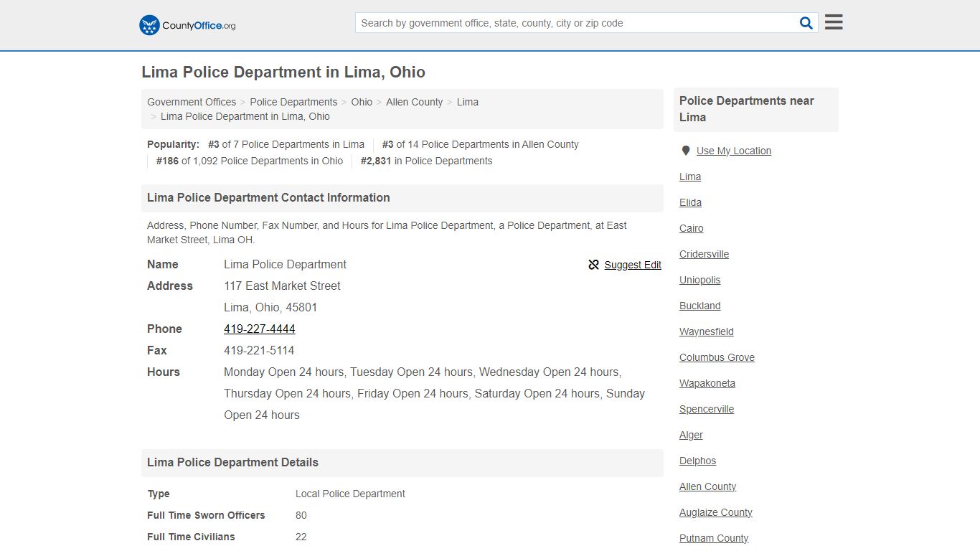Image resolution: width=980 pixels, height=551 pixels.
Task: Open the Lima sidebar link
Action: 690,176
